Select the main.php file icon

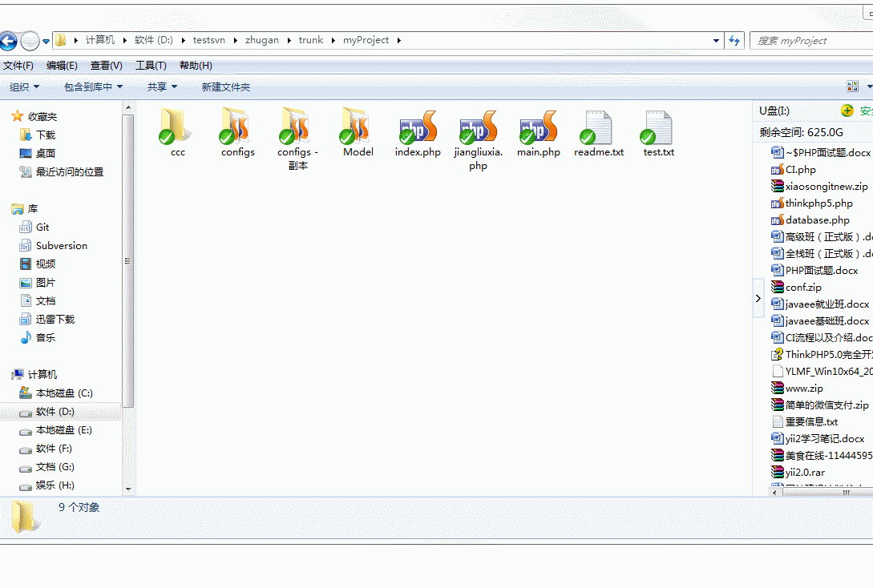pyautogui.click(x=538, y=128)
